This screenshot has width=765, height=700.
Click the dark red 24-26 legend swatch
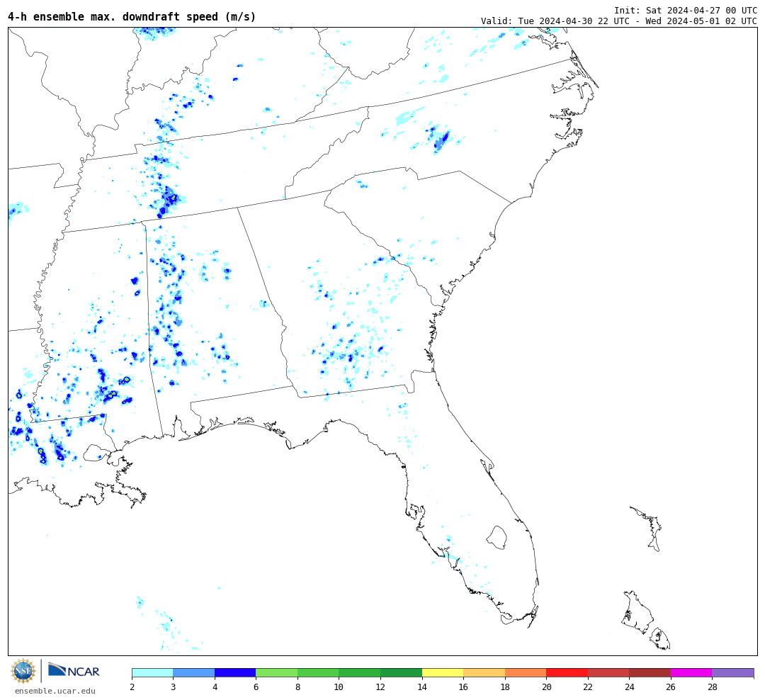coord(650,672)
